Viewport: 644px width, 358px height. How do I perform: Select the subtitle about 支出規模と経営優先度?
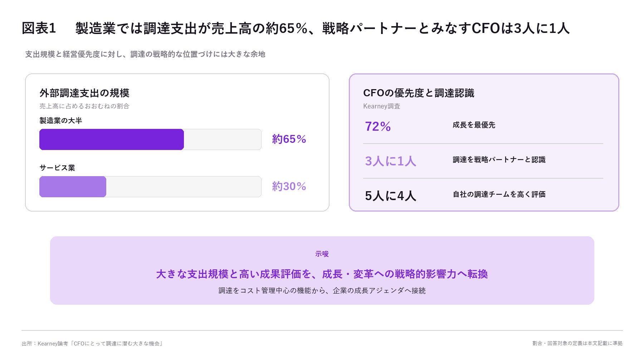(145, 54)
